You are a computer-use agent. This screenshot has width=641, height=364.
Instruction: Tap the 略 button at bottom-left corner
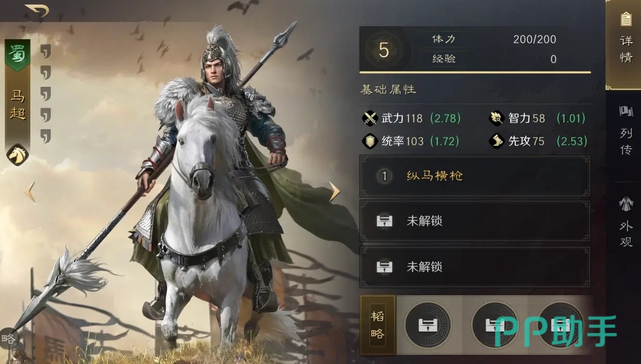pos(8,339)
